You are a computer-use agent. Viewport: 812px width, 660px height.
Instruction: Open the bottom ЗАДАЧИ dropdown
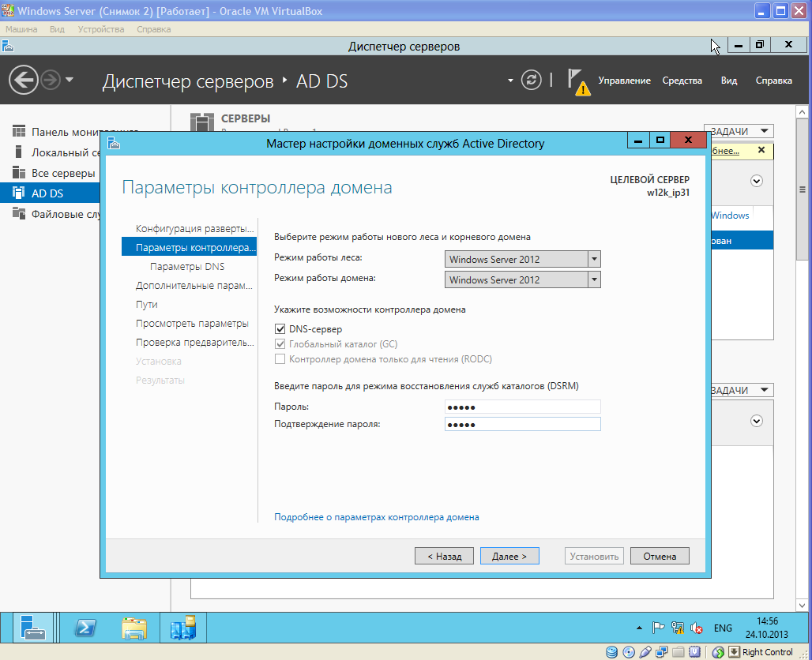point(742,390)
